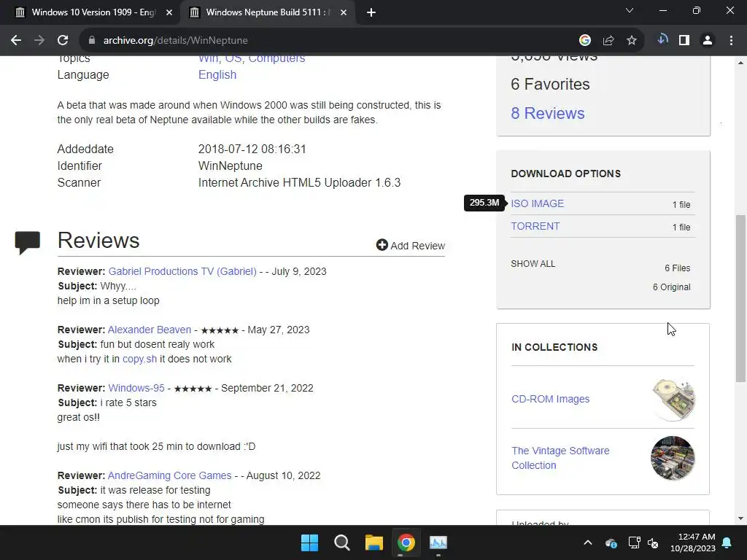This screenshot has width=747, height=560.
Task: Click 'Internet Archive HTML5 Uploader 1.6.3' text
Action: 299,183
